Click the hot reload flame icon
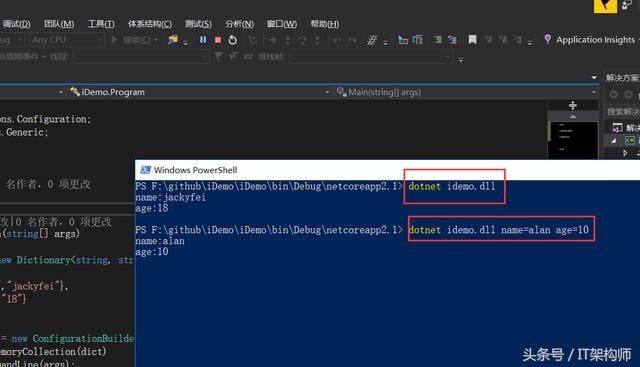 click(x=253, y=40)
